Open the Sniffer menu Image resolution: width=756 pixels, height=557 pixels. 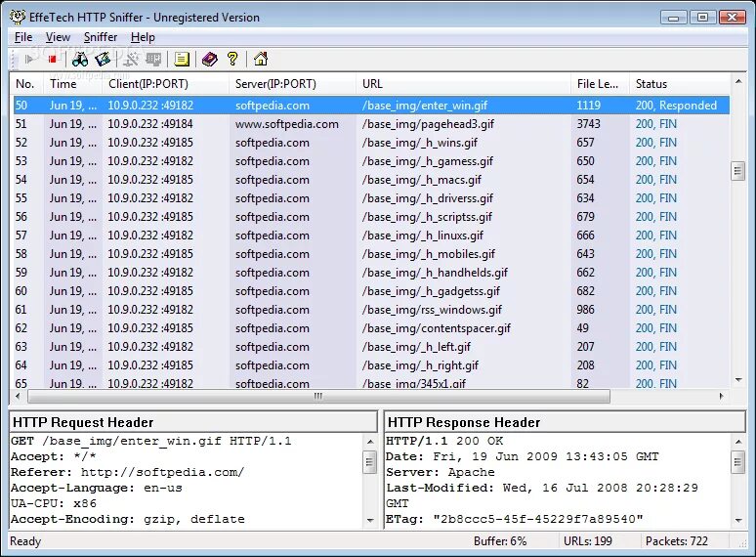(101, 37)
